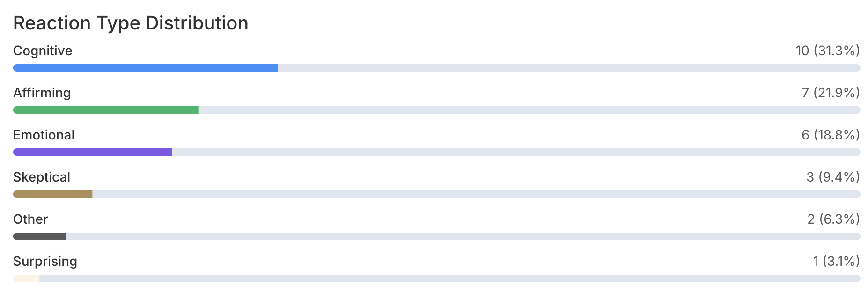Viewport: 868px width, 292px height.
Task: Click the blue Cognitive progress bar
Action: (x=145, y=68)
